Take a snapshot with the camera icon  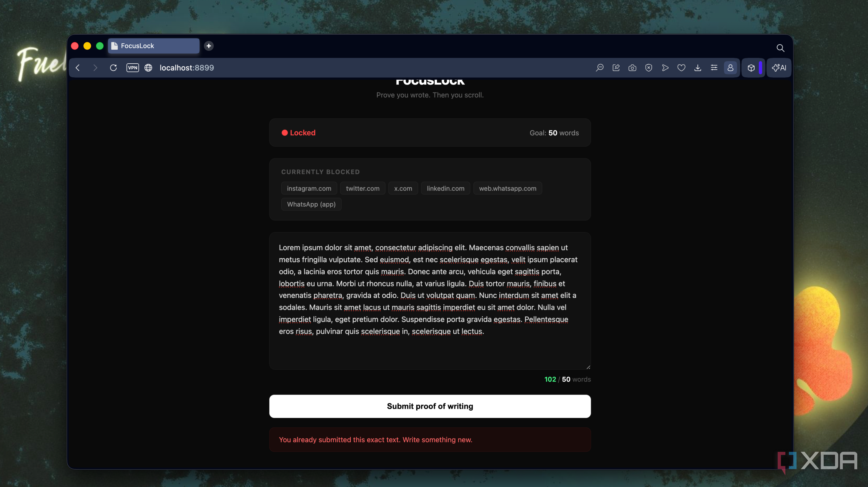tap(632, 68)
